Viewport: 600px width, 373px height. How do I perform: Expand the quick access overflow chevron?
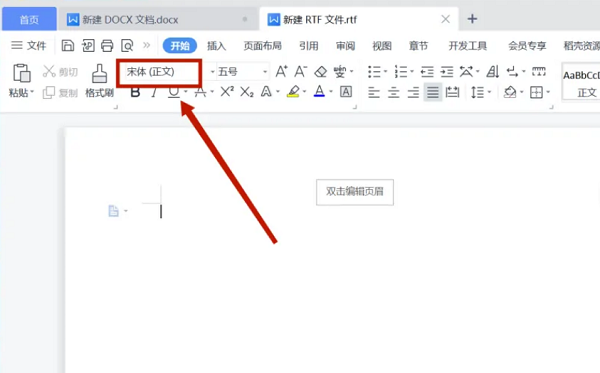147,45
